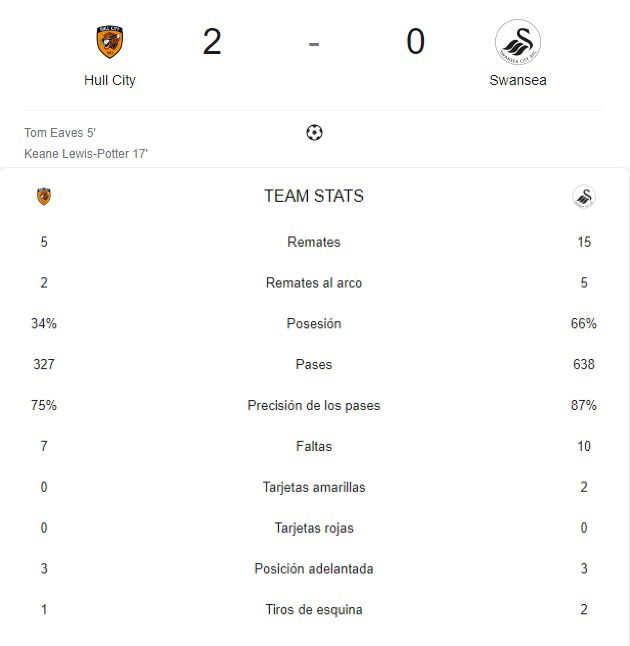This screenshot has height=646, width=630.
Task: Open the Hull City team name
Action: 110,80
